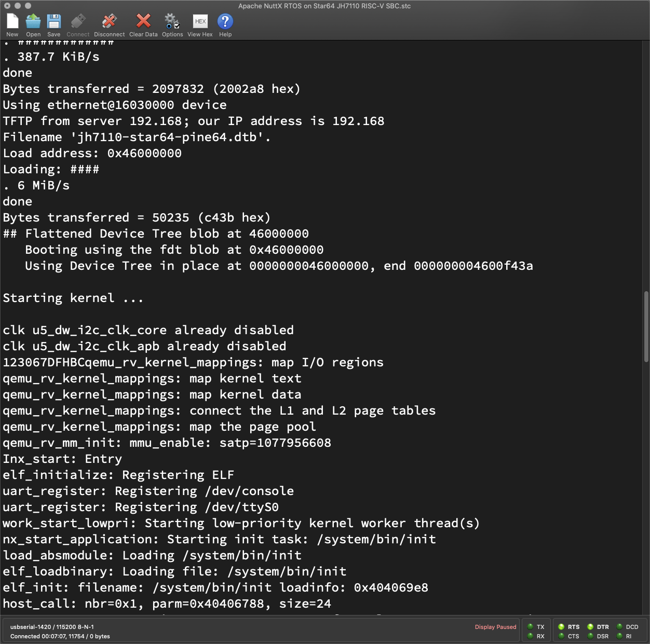Click 'Using ethernet@16030000 device' line
This screenshot has width=650, height=644.
[115, 105]
